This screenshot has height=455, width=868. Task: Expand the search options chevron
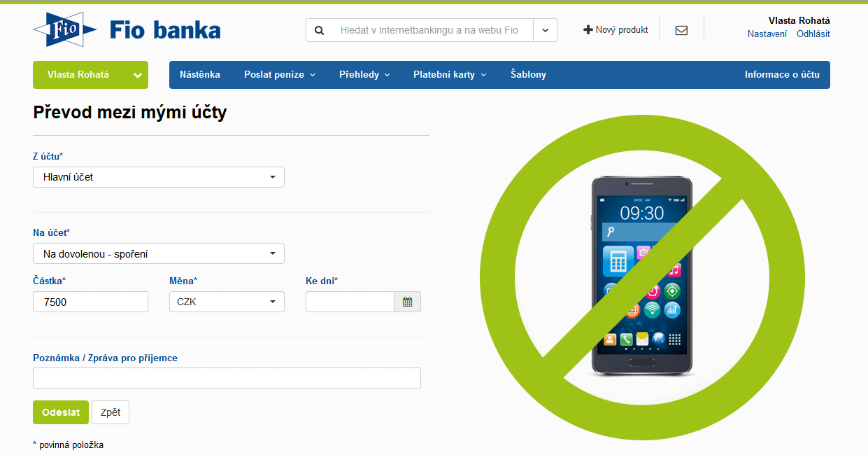(x=545, y=30)
